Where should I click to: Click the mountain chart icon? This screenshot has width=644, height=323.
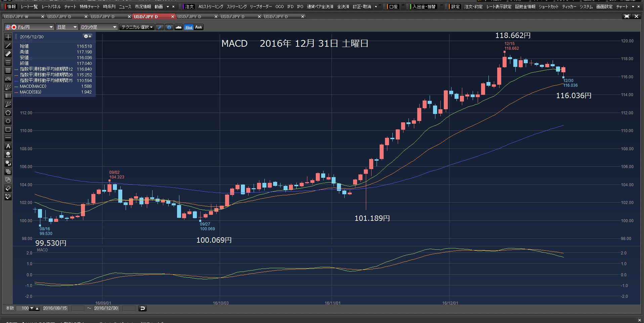(178, 27)
